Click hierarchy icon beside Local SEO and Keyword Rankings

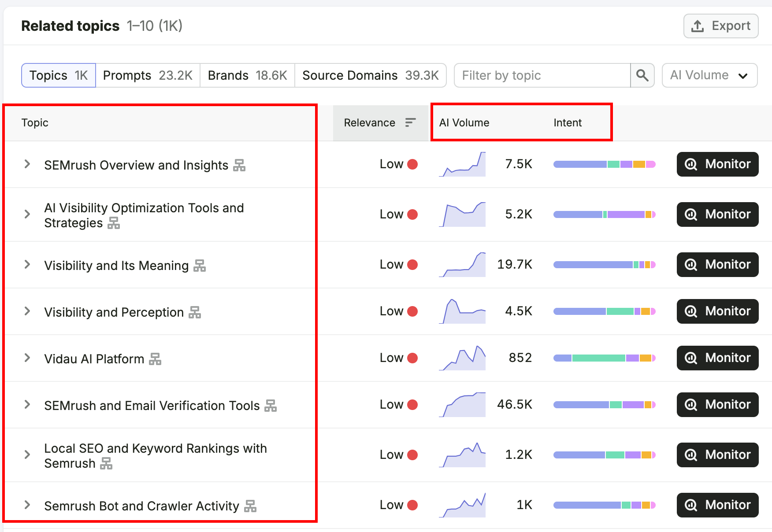[x=106, y=463]
